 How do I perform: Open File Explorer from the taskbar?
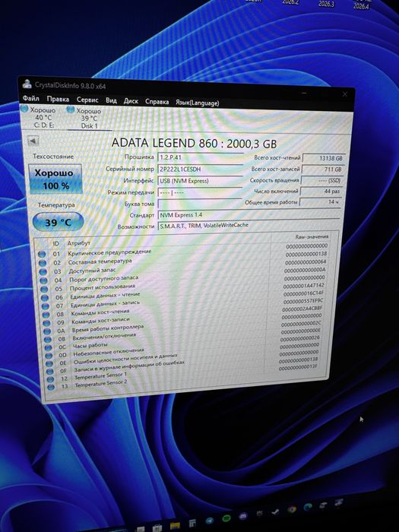pos(175,526)
